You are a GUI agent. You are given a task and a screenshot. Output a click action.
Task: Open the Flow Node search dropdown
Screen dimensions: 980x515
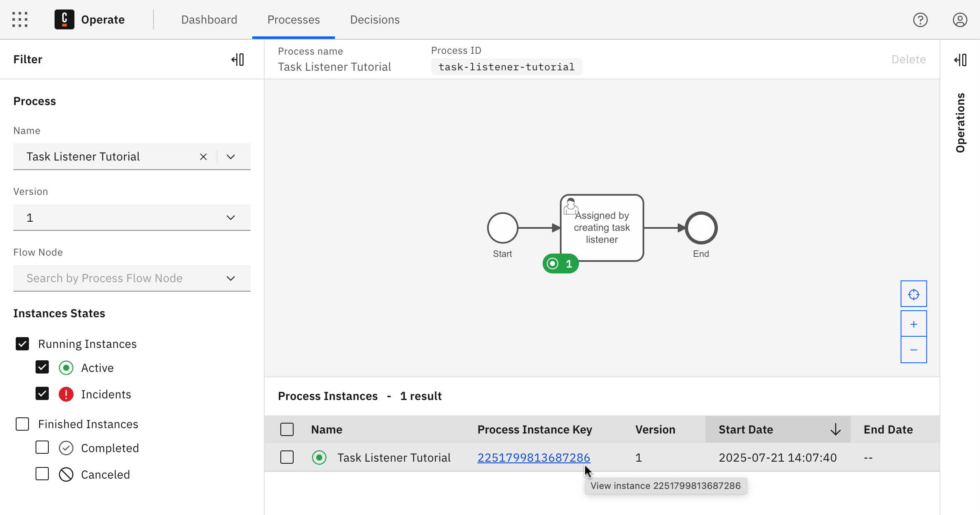[230, 278]
